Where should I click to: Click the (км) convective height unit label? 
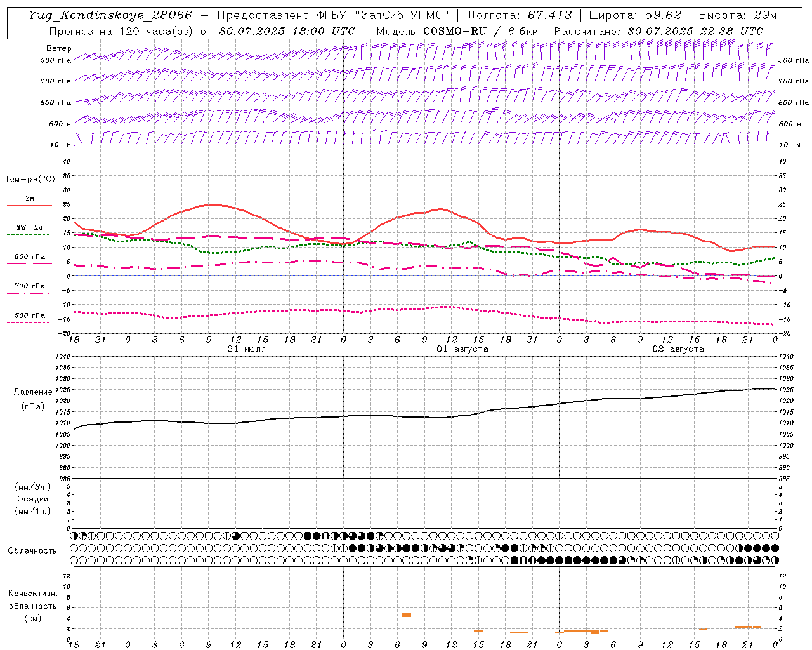pos(32,618)
